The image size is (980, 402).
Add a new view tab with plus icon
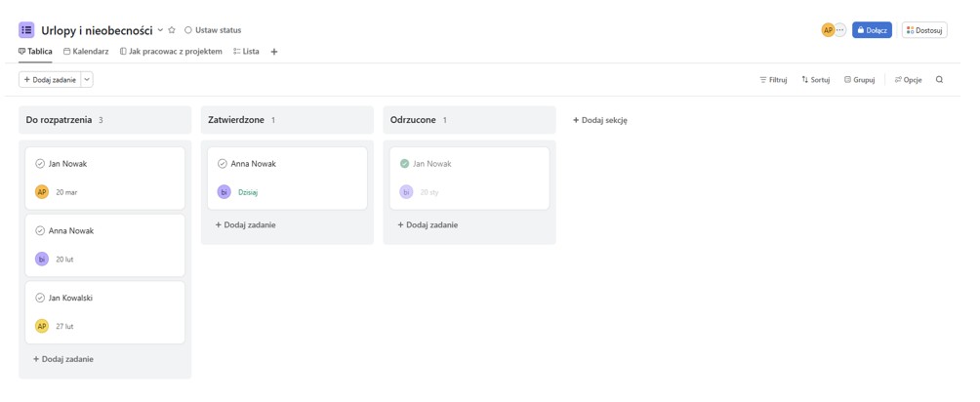pos(274,52)
